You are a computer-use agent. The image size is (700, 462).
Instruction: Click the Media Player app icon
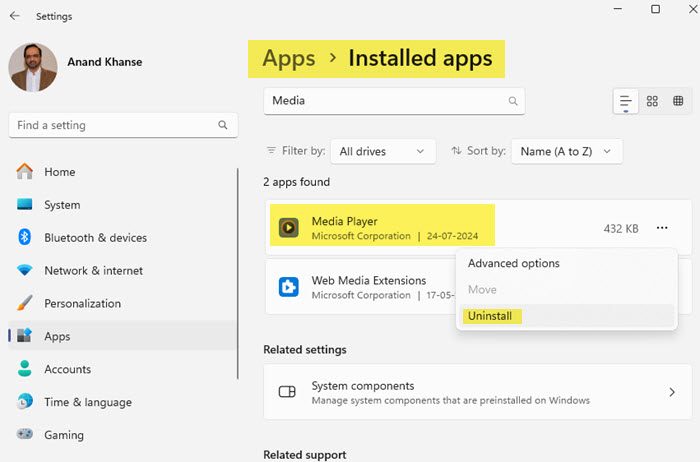pos(289,228)
